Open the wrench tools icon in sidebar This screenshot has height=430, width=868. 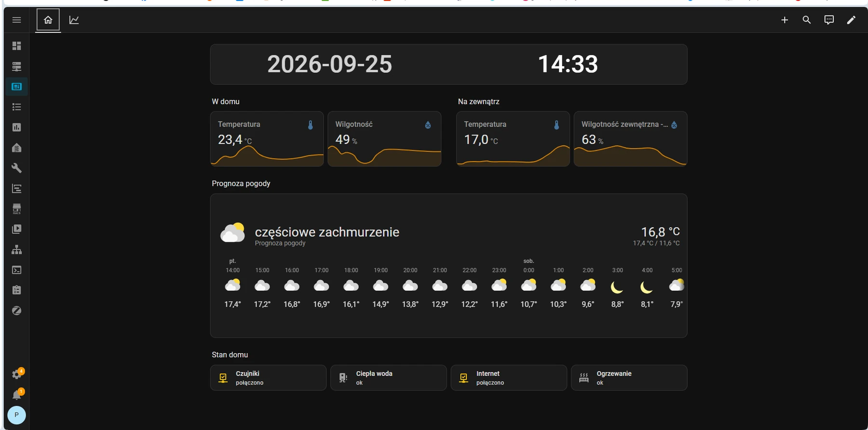click(x=16, y=168)
